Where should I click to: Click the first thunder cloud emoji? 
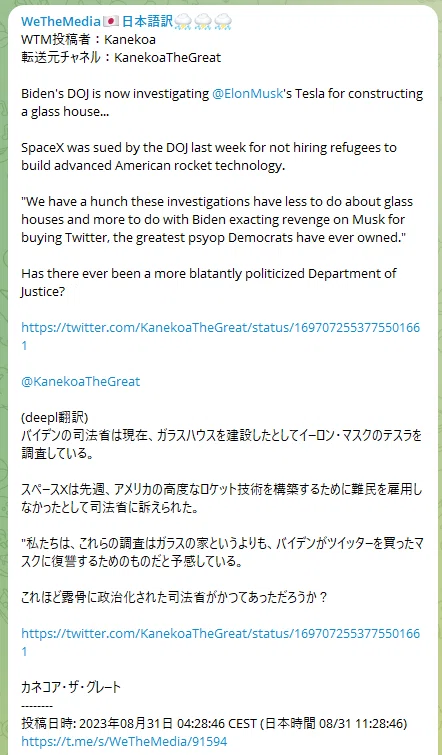[183, 22]
